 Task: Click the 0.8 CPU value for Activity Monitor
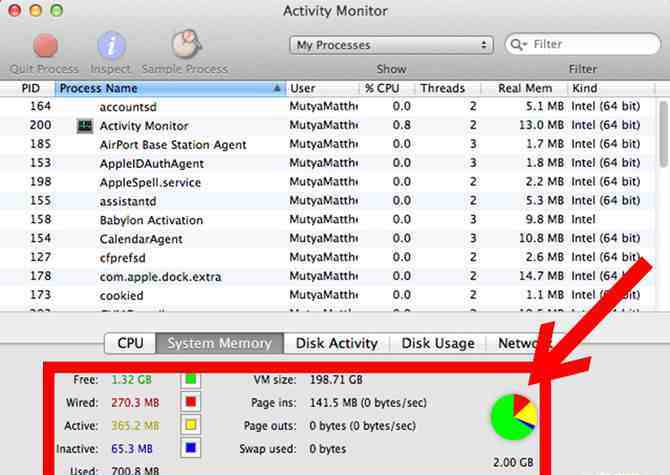pos(402,125)
